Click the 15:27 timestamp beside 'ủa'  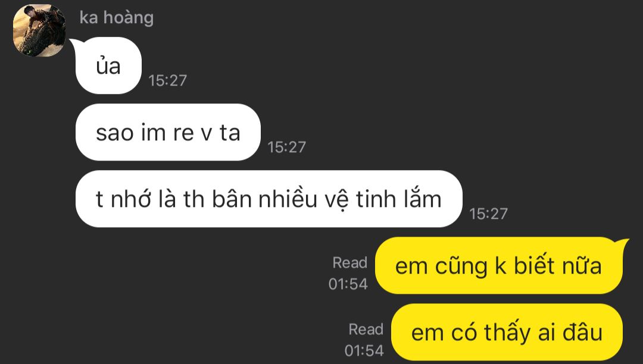click(x=168, y=80)
